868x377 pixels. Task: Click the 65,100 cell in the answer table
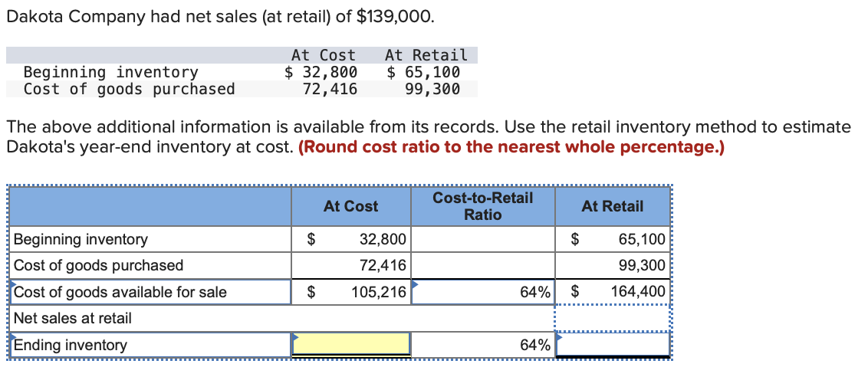point(613,239)
